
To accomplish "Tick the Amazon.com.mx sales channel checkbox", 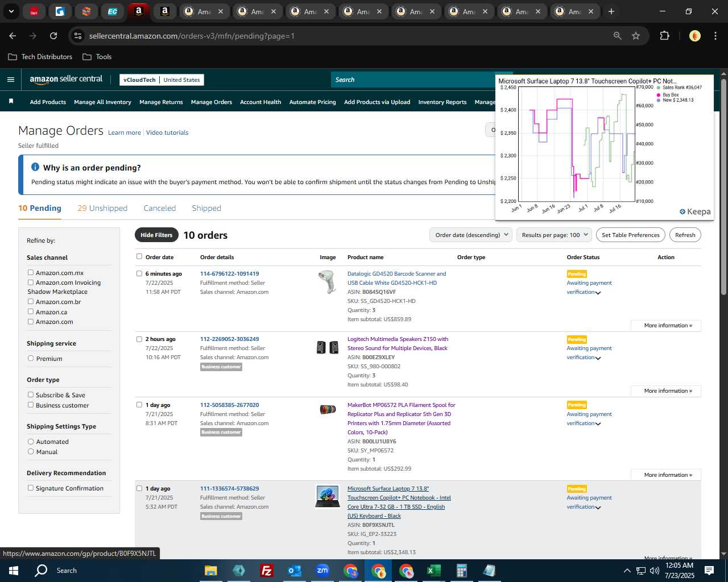I will pyautogui.click(x=31, y=272).
